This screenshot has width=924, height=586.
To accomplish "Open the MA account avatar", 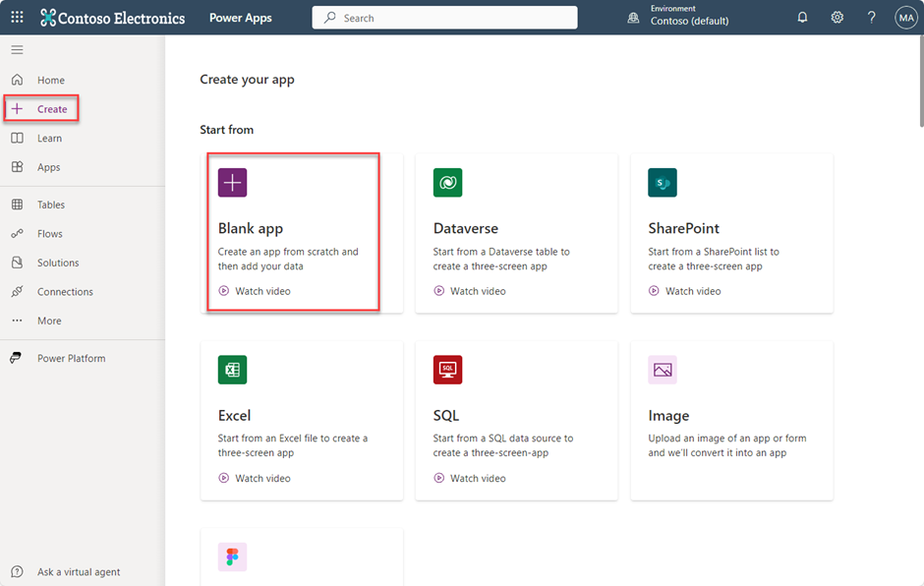I will pyautogui.click(x=905, y=18).
